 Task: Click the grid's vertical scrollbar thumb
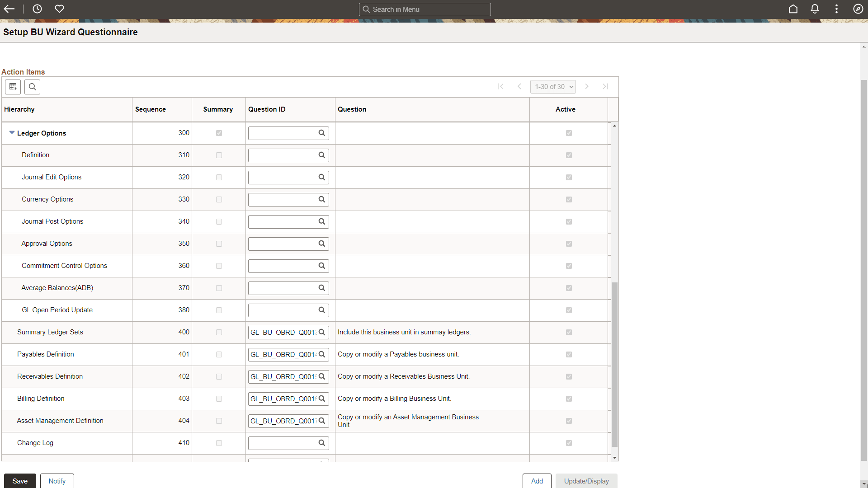(614, 364)
